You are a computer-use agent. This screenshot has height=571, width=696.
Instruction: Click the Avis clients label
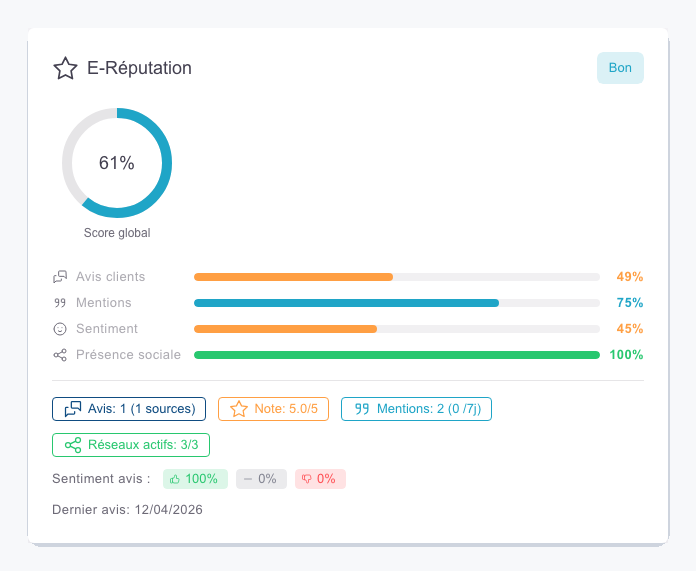point(111,277)
